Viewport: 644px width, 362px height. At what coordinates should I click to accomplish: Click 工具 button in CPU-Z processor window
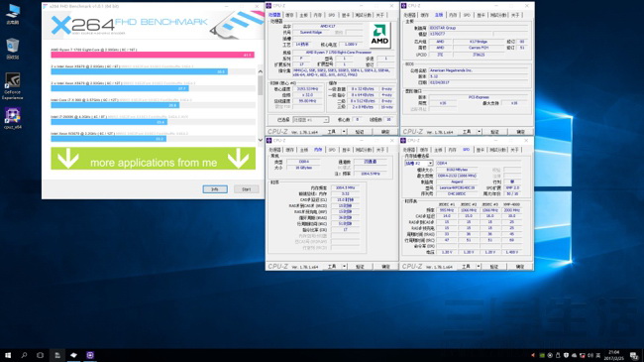coord(332,132)
